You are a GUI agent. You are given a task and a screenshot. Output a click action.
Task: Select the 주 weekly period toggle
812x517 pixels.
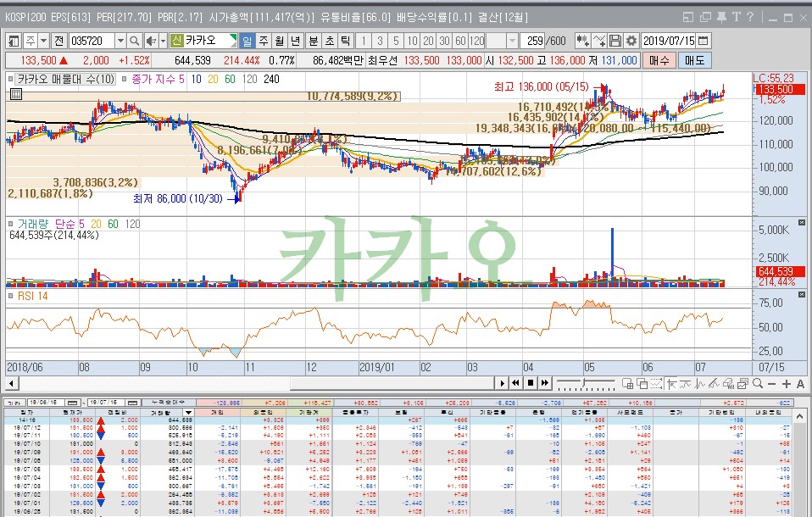pos(264,41)
